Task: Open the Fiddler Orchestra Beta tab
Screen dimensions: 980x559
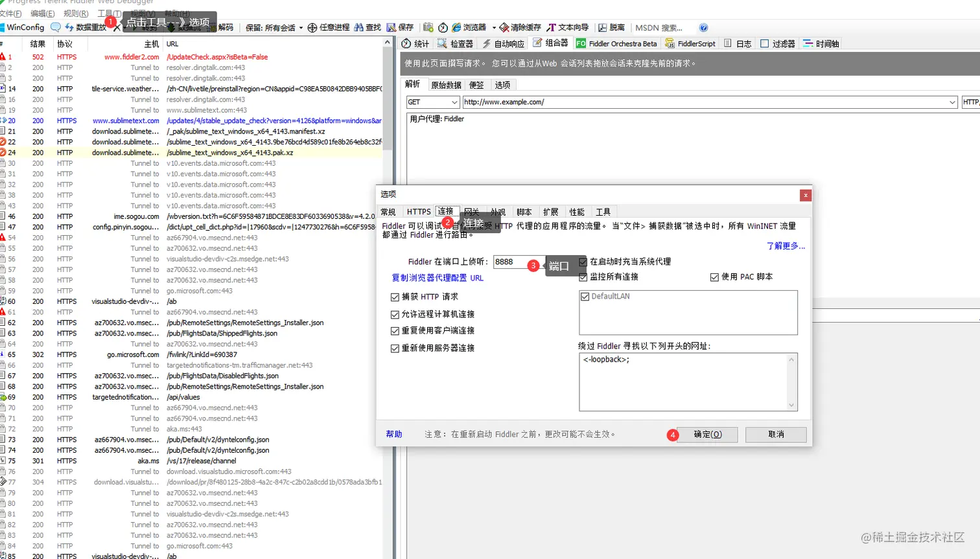Action: (x=616, y=43)
